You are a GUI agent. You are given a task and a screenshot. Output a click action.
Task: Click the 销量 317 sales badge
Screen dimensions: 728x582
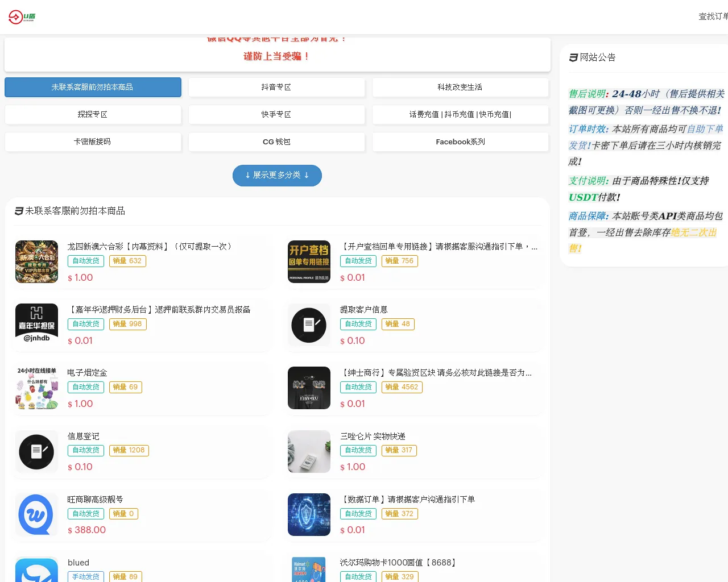coord(399,450)
